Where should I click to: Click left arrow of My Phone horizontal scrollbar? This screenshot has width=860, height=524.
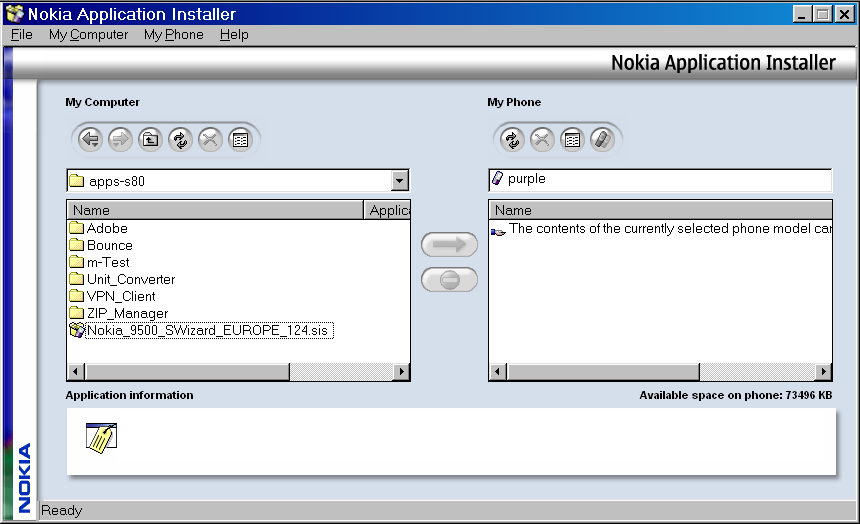(x=498, y=371)
